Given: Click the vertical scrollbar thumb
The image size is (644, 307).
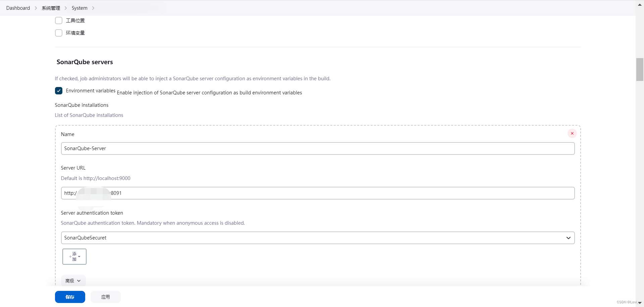Looking at the screenshot, I should [x=639, y=69].
